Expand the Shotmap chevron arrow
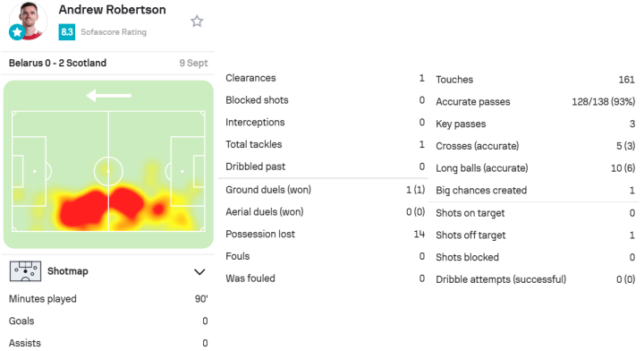Image resolution: width=644 pixels, height=351 pixels. [199, 272]
